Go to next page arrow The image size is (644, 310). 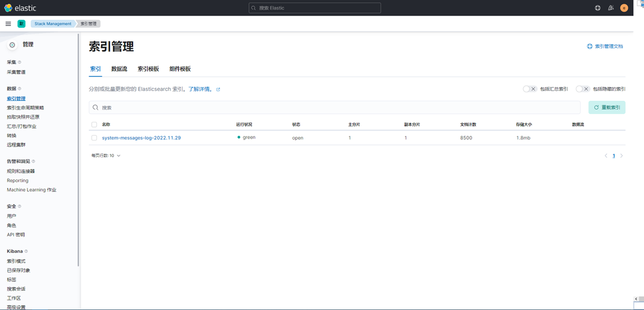[622, 156]
